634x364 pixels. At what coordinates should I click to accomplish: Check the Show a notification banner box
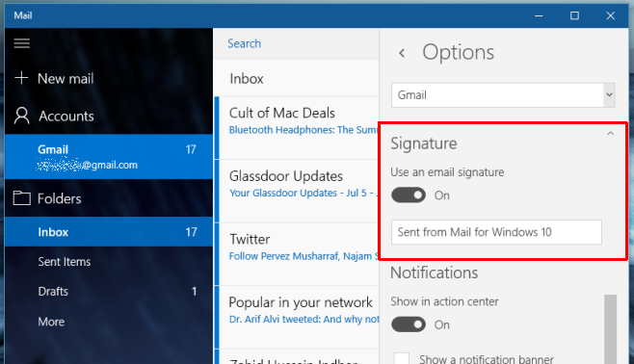tap(402, 359)
